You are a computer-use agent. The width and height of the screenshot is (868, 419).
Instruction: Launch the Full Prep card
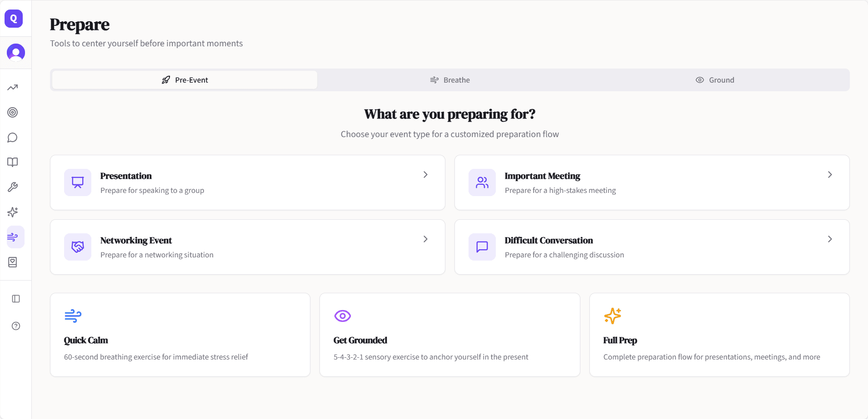pyautogui.click(x=719, y=335)
